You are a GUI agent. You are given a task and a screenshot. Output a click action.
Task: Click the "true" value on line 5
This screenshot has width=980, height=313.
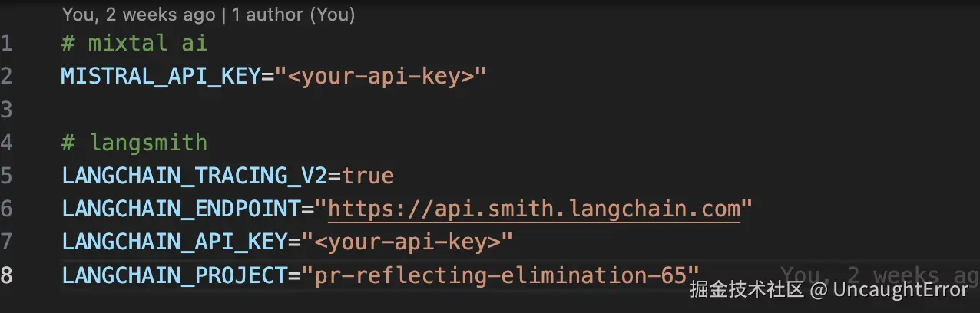point(368,176)
